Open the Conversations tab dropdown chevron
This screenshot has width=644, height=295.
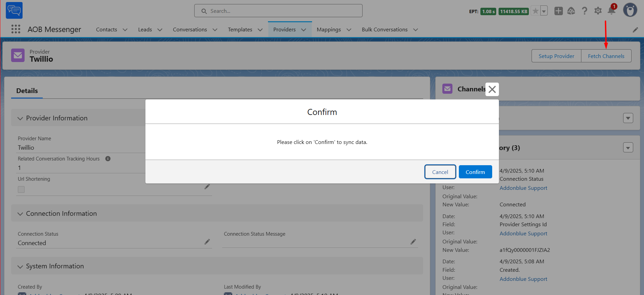[215, 30]
